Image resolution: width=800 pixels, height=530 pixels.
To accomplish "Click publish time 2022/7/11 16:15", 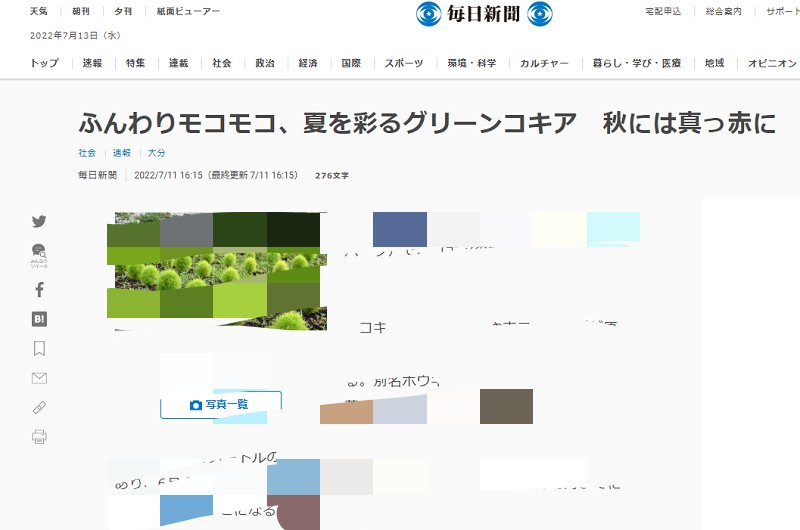I will tap(168, 175).
